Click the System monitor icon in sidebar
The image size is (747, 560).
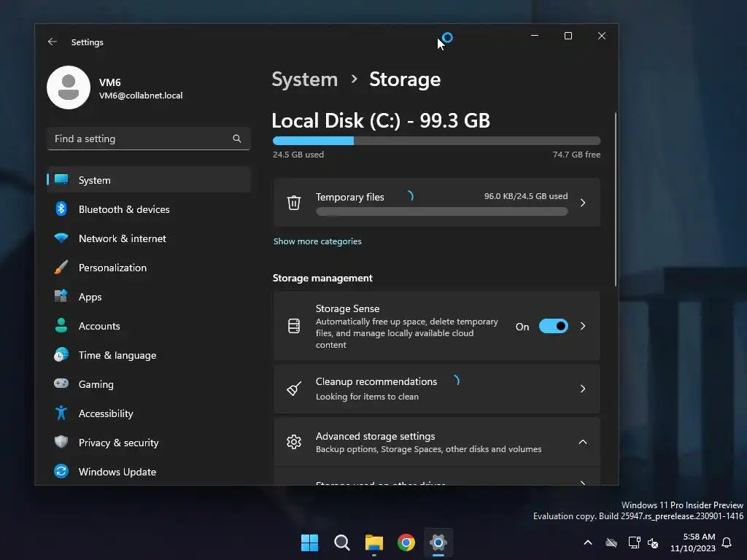pos(61,179)
